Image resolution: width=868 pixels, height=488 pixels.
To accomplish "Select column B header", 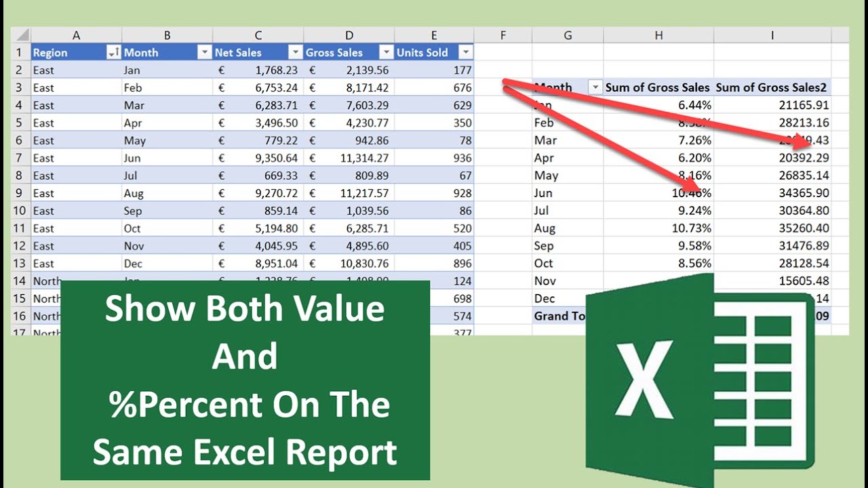I will [167, 35].
